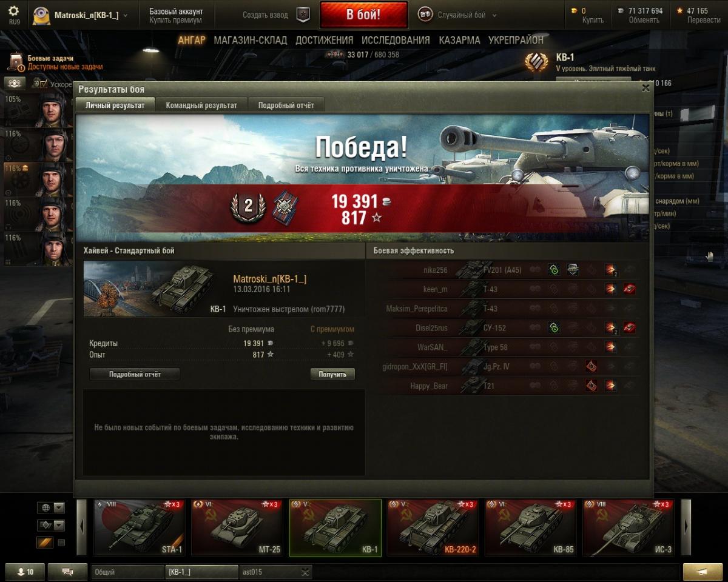Toggle the accelerated crew training checkbox

[43, 84]
